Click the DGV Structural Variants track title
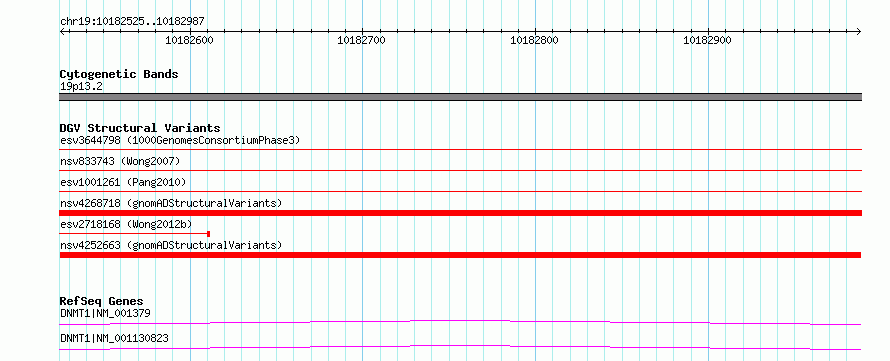 (140, 128)
